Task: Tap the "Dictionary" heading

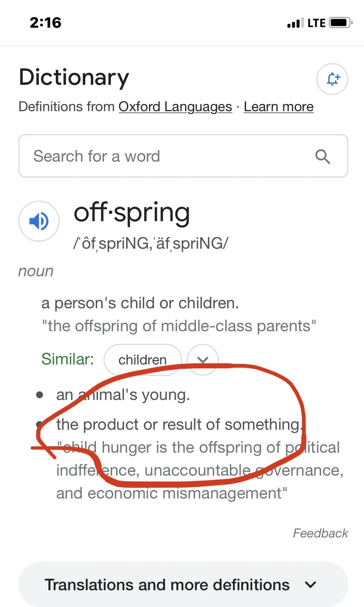Action: pyautogui.click(x=74, y=77)
